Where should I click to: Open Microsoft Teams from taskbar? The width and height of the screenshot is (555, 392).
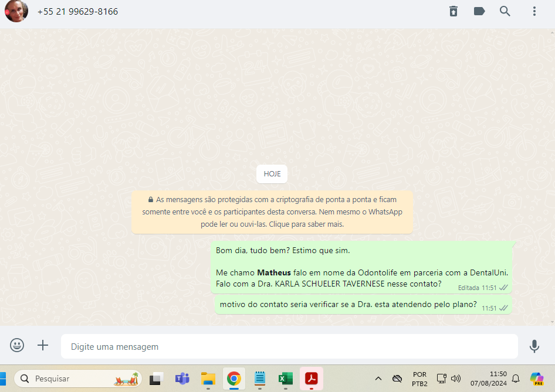182,379
